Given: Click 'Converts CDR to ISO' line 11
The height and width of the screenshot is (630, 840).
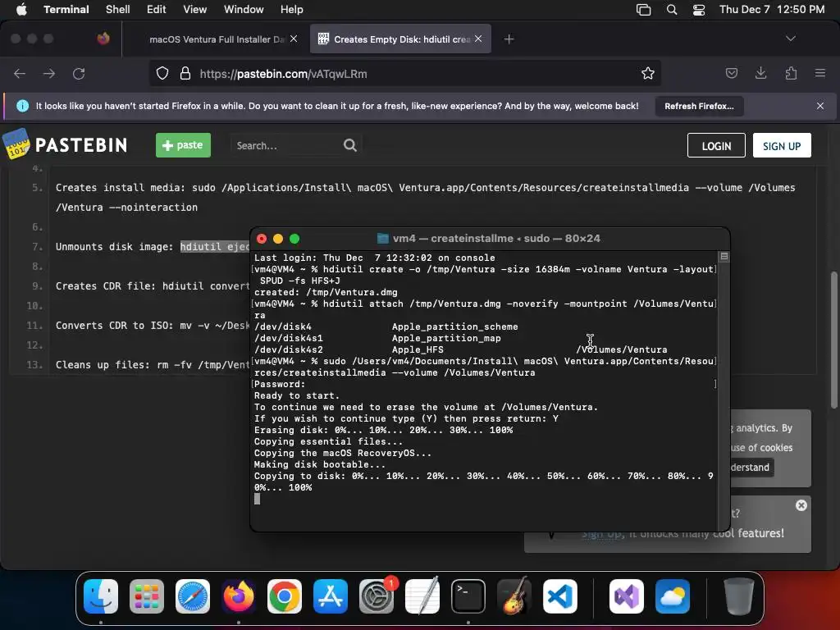Looking at the screenshot, I should [152, 325].
